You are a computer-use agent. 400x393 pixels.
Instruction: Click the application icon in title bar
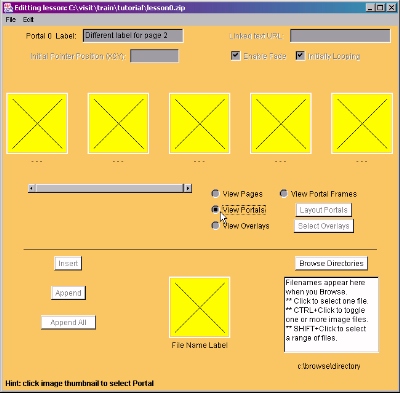coord(8,7)
